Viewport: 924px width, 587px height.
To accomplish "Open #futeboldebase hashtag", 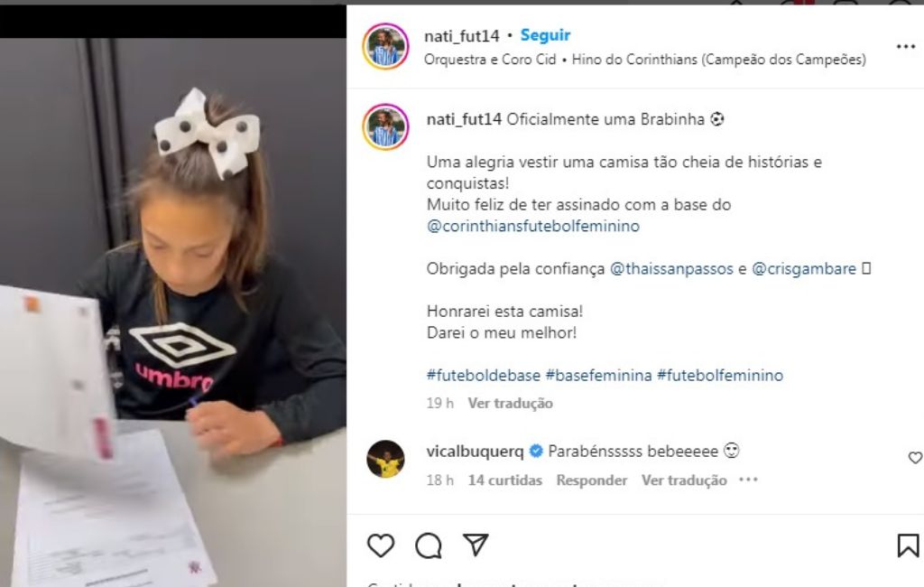I will [484, 375].
